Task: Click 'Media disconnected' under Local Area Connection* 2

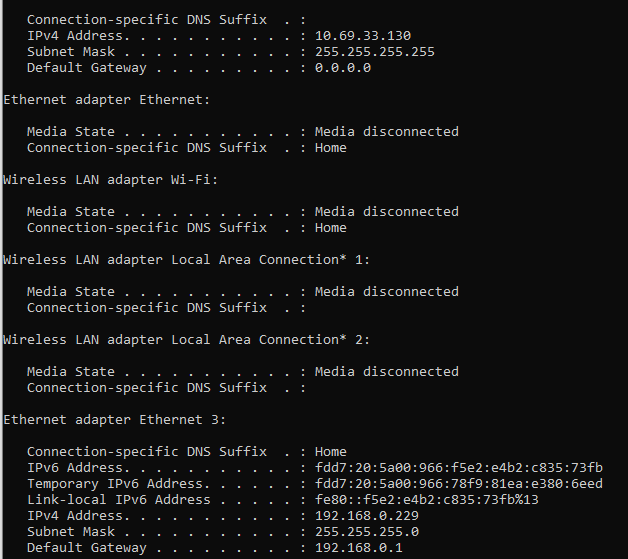Action: coord(386,372)
